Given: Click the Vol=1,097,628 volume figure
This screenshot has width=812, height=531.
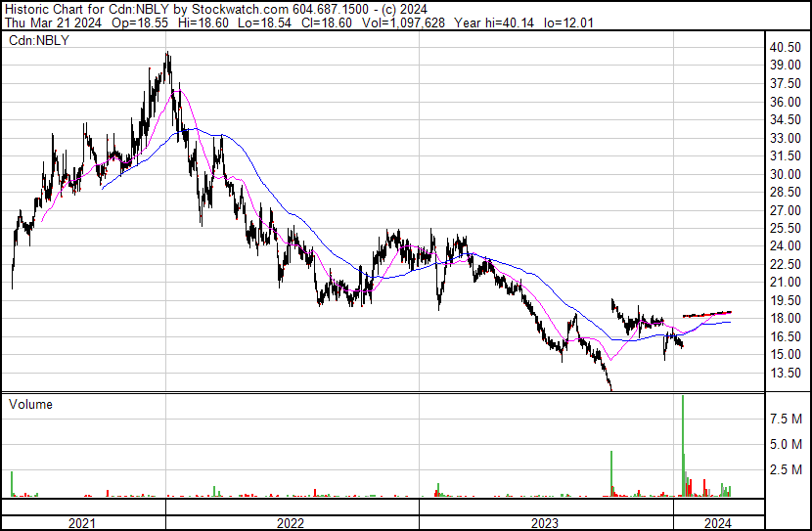Looking at the screenshot, I should coord(403,22).
